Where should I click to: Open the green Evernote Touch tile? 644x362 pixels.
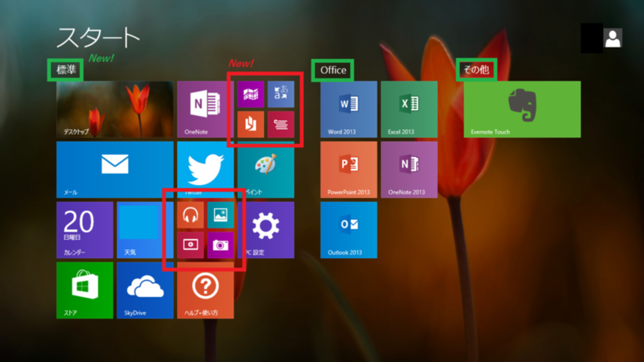522,109
